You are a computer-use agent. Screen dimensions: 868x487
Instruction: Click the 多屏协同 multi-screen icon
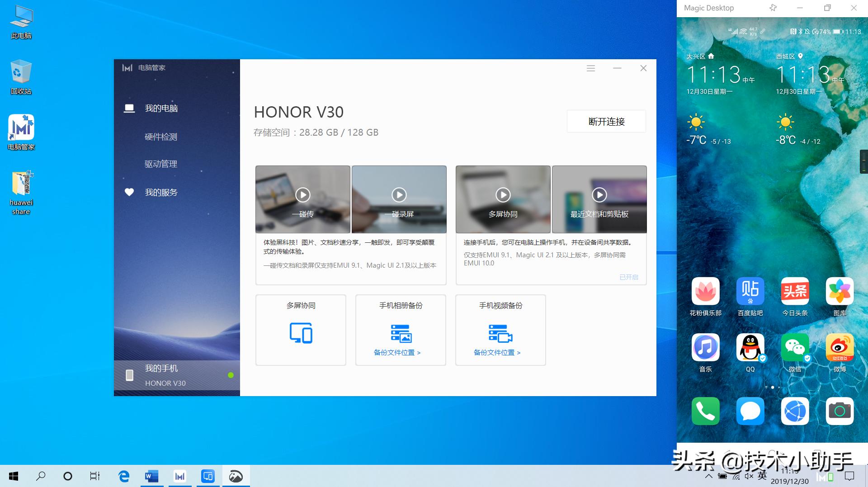click(x=301, y=333)
